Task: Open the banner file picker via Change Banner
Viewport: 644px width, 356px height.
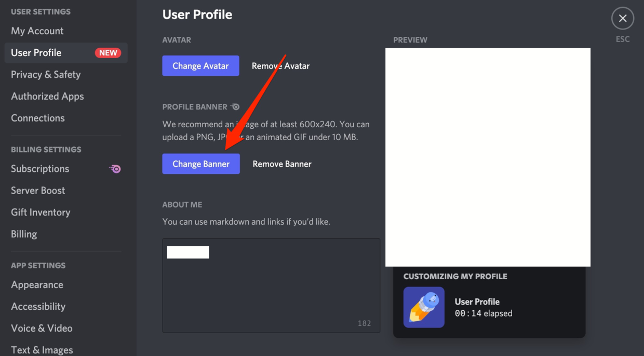Action: [x=201, y=163]
